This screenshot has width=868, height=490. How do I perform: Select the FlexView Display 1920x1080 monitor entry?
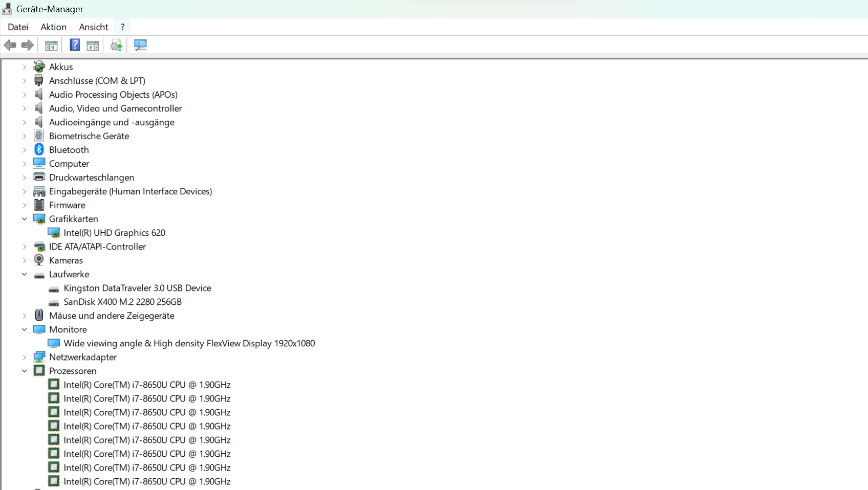coord(189,343)
